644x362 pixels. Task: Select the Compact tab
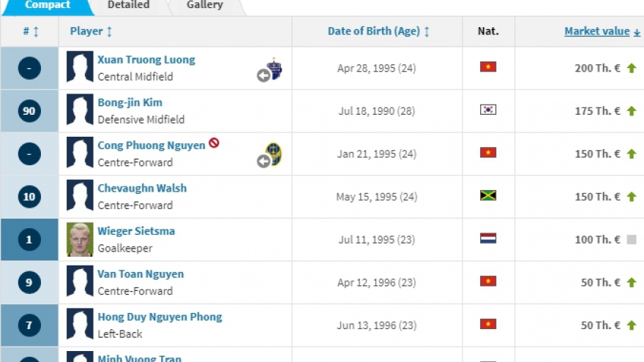(x=48, y=5)
